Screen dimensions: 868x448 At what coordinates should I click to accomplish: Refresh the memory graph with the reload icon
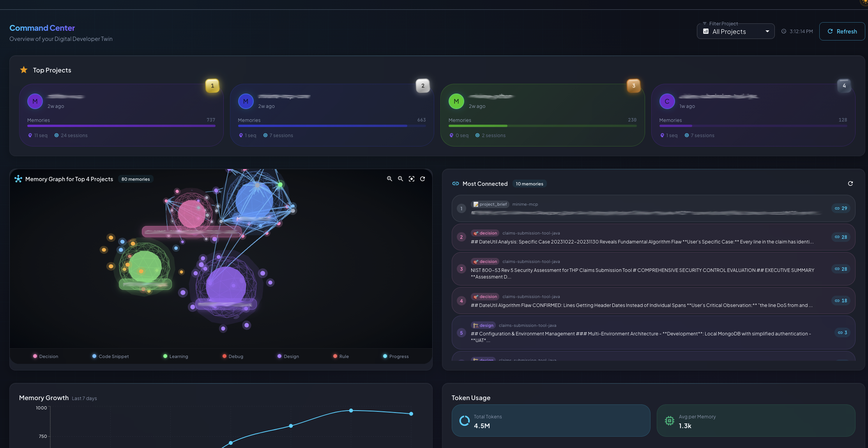[x=423, y=178]
